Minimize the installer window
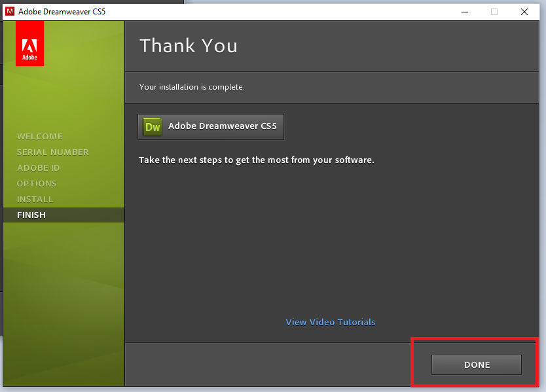 (x=464, y=11)
